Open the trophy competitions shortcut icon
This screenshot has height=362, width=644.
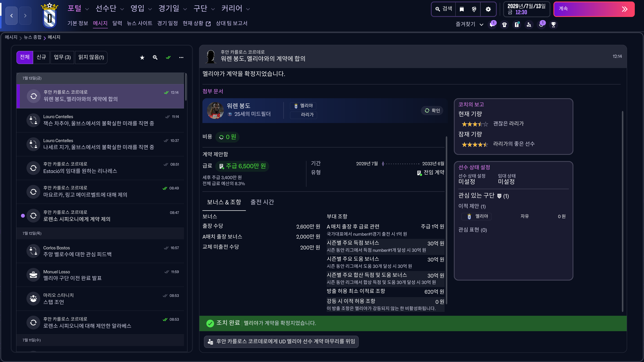553,24
